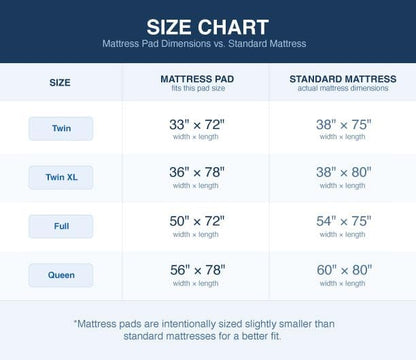Click the SIZE column header
This screenshot has height=360, width=416.
pos(60,83)
